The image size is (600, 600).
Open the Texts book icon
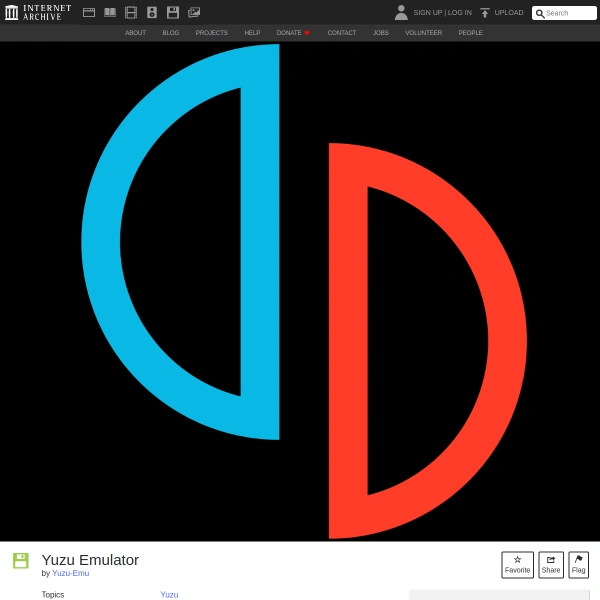pyautogui.click(x=110, y=13)
